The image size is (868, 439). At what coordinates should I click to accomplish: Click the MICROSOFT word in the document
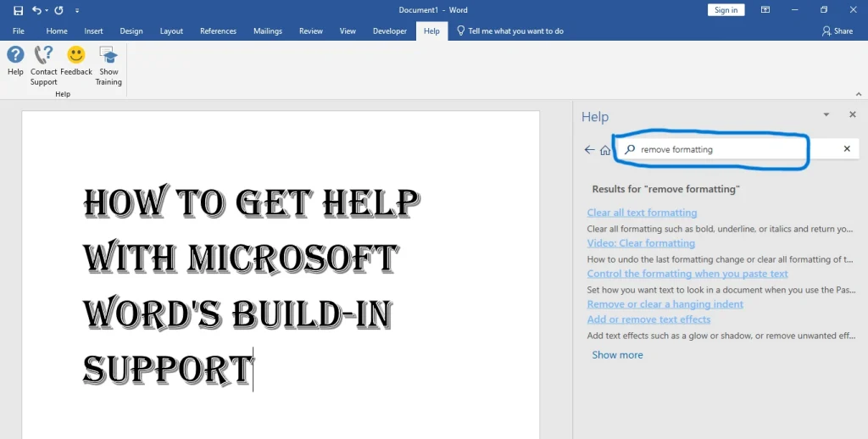tap(292, 257)
